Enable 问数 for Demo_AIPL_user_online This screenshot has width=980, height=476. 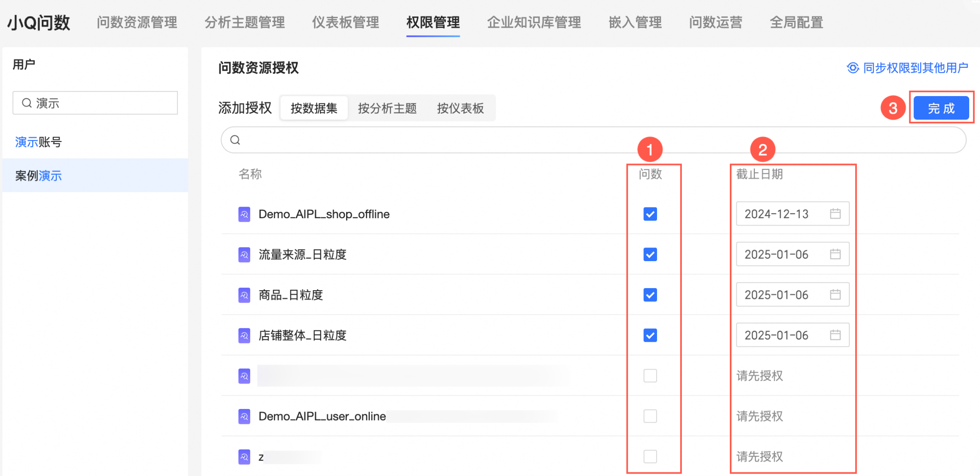(x=650, y=416)
